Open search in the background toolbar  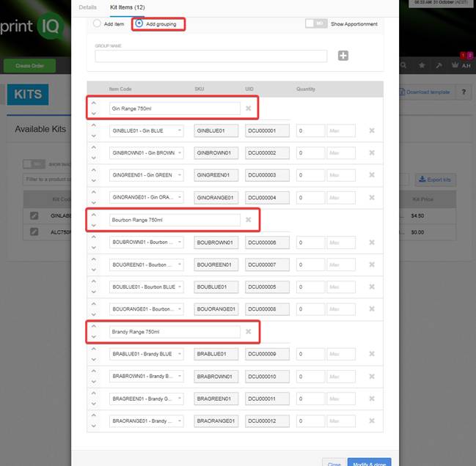click(x=403, y=65)
